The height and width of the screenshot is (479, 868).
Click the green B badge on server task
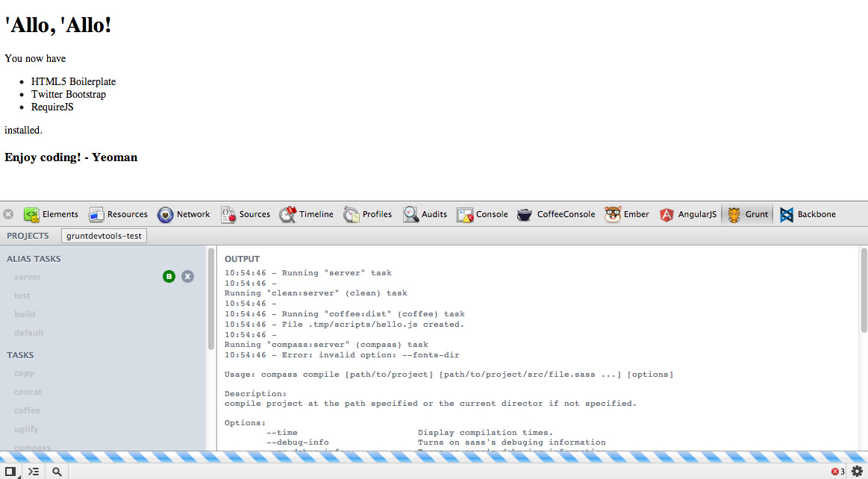169,277
